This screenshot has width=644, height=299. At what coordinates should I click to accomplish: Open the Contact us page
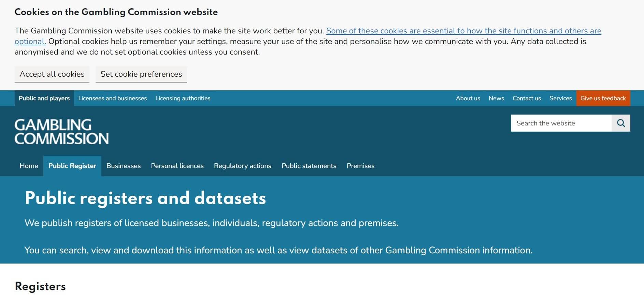pyautogui.click(x=526, y=98)
